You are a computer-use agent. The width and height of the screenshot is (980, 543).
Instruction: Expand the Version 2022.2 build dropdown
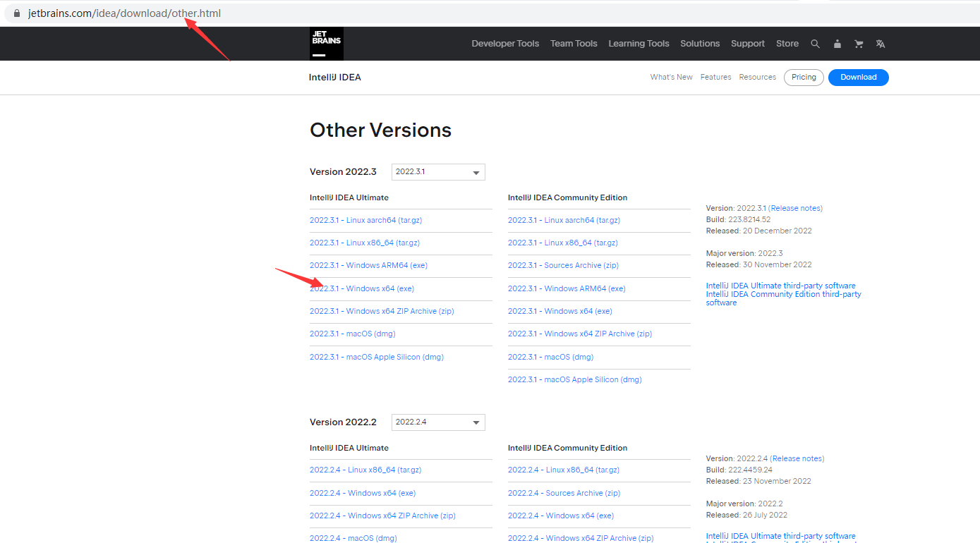click(438, 422)
